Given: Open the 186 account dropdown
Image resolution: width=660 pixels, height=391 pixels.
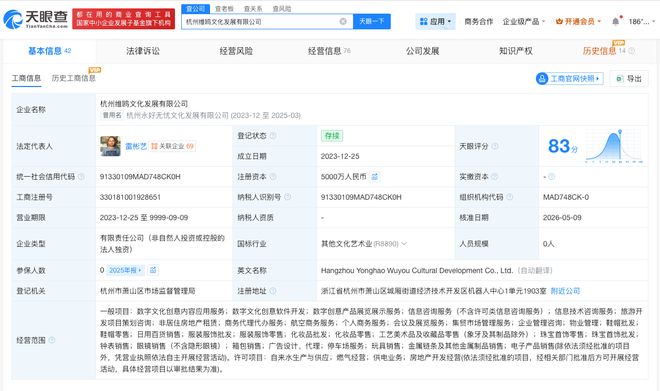Looking at the screenshot, I should point(642,21).
